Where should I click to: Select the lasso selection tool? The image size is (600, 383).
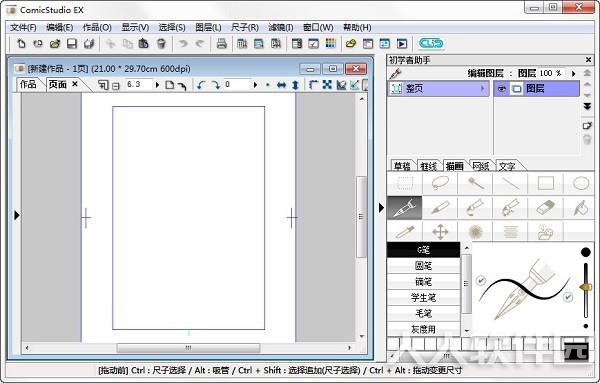pyautogui.click(x=440, y=183)
